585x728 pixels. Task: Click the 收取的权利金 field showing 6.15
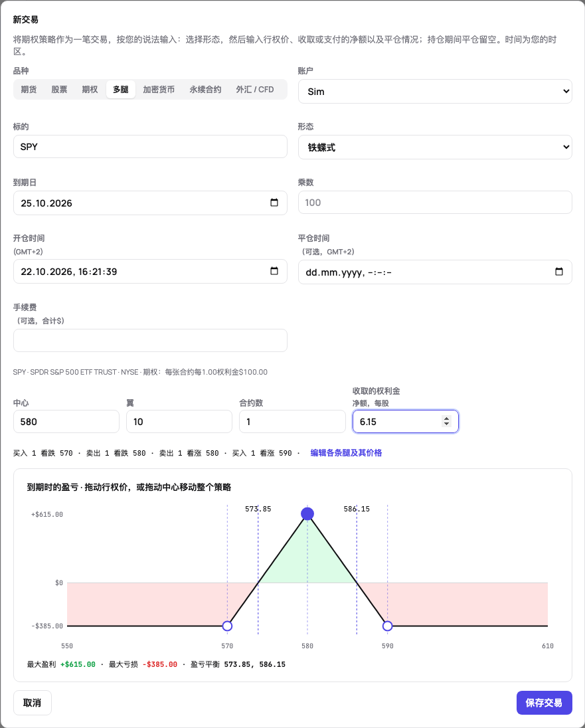[x=405, y=422]
